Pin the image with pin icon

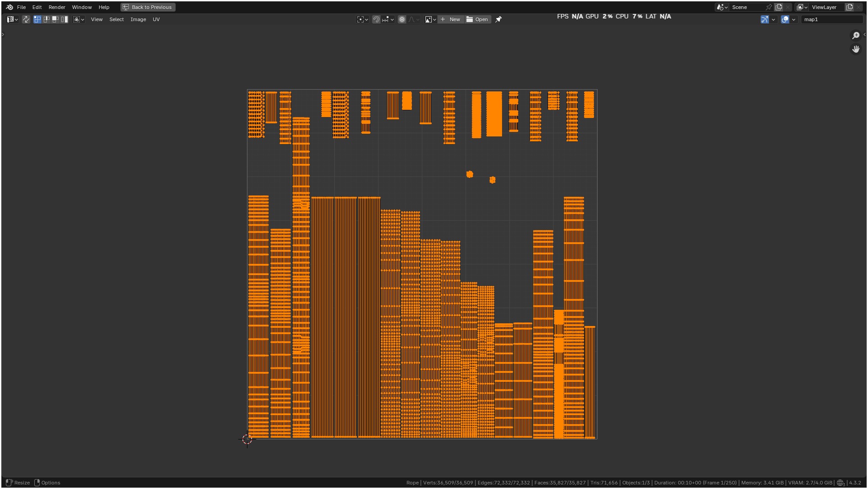tap(498, 19)
